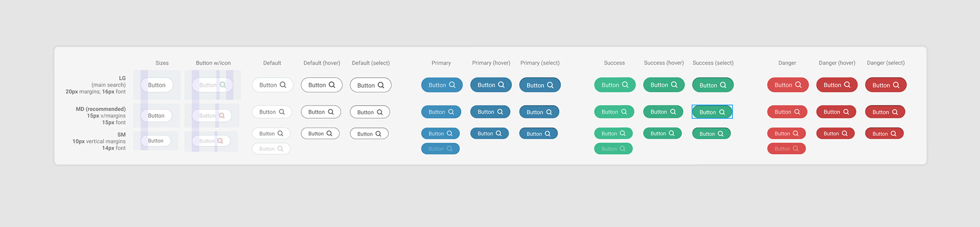Viewport: 980px width, 227px height.
Task: Click the faded disabled Primary button
Action: tap(440, 149)
